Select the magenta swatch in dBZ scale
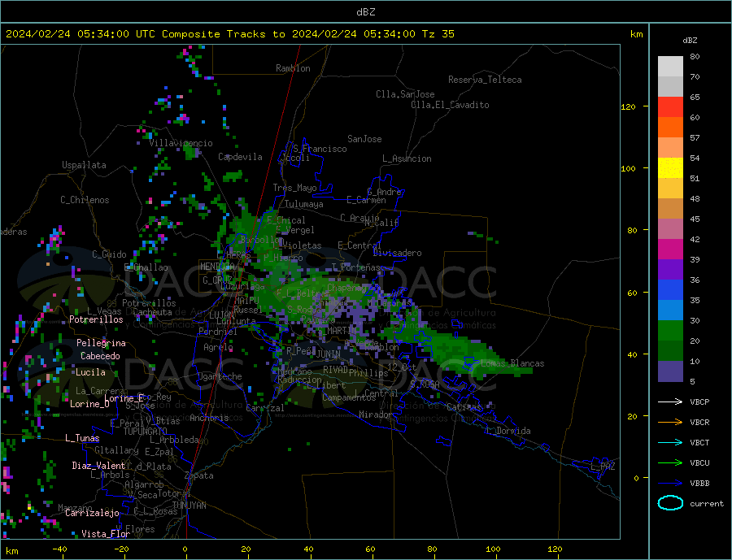Image resolution: width=732 pixels, height=560 pixels. click(670, 250)
